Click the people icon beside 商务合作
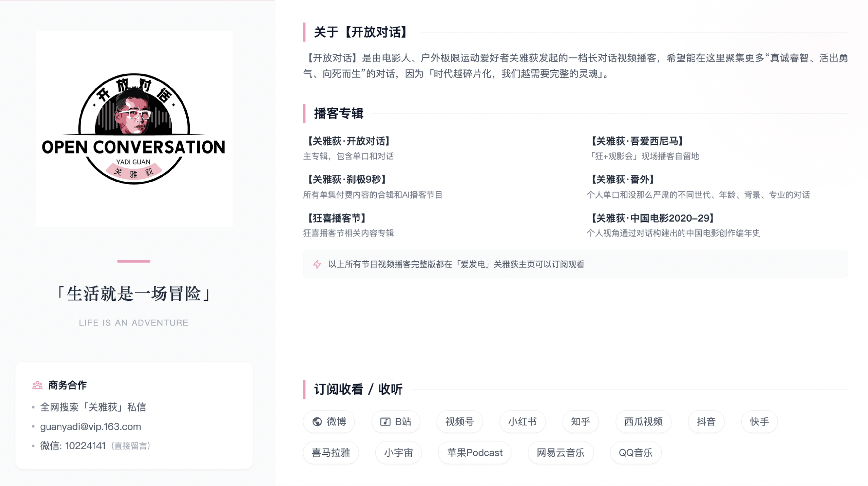Screen dimensions: 868x486 coord(37,385)
